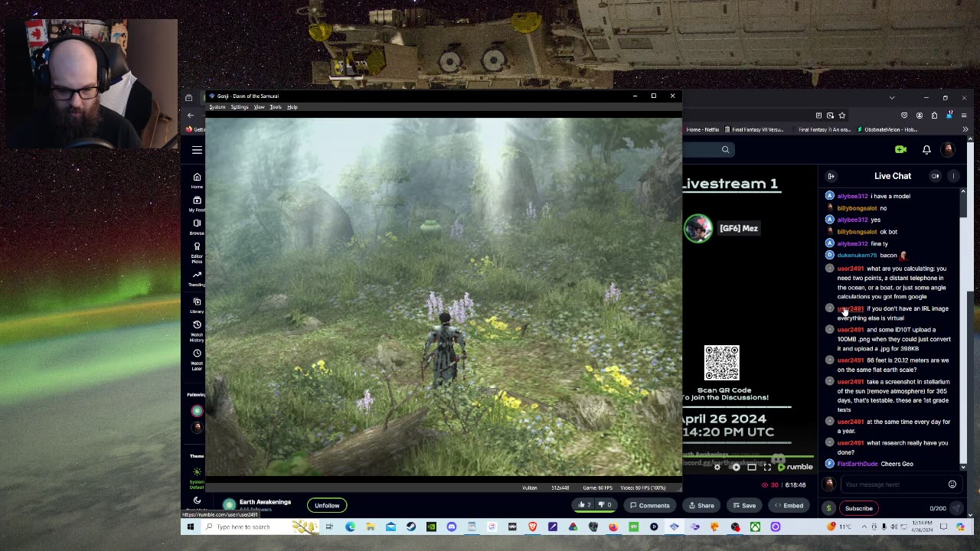The width and height of the screenshot is (980, 551).
Task: Click the Embed button
Action: pos(788,505)
